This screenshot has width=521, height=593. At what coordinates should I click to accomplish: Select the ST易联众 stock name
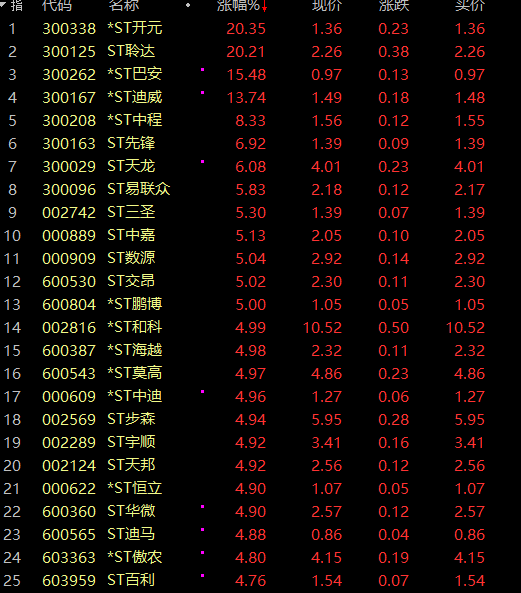[x=139, y=189]
